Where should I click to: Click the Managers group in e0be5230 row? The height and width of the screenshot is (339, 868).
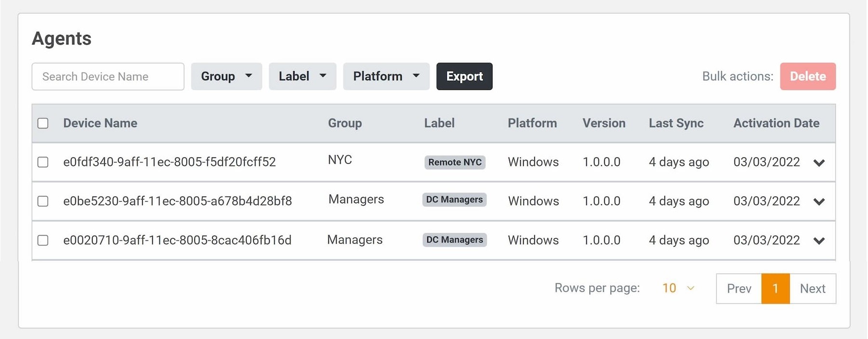click(356, 199)
